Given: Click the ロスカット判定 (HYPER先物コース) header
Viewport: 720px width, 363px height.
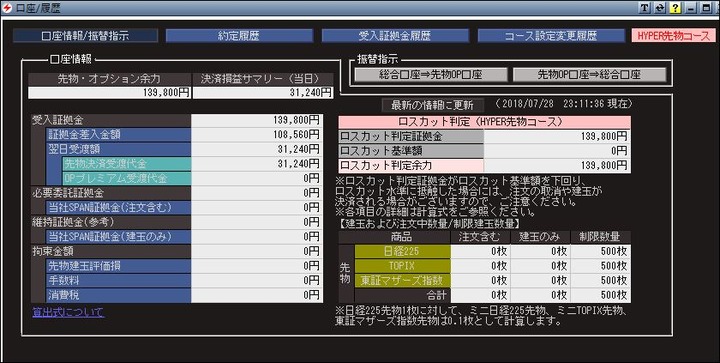Looking at the screenshot, I should pyautogui.click(x=484, y=122).
